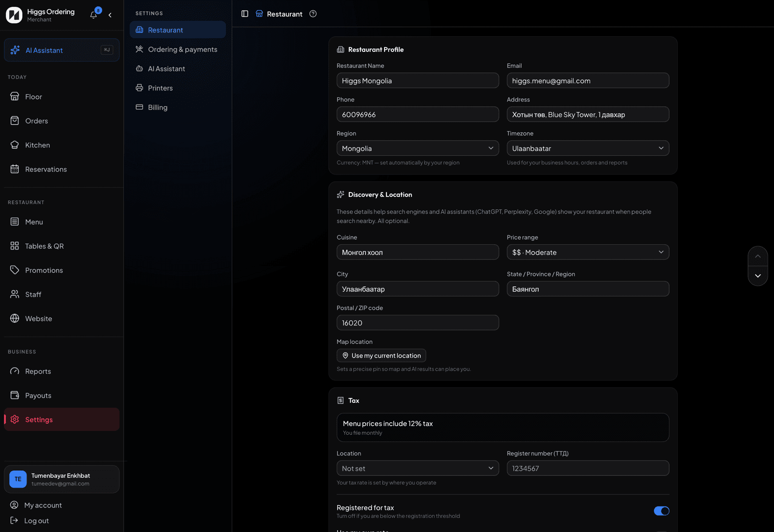Screen dimensions: 774x532
Task: Open the Price range dropdown
Action: (588, 252)
